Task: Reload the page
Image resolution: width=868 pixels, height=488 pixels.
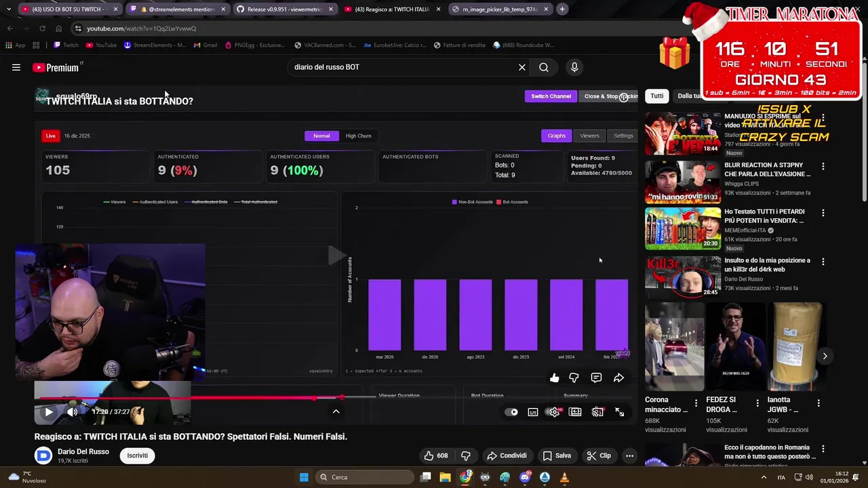Action: pyautogui.click(x=42, y=28)
